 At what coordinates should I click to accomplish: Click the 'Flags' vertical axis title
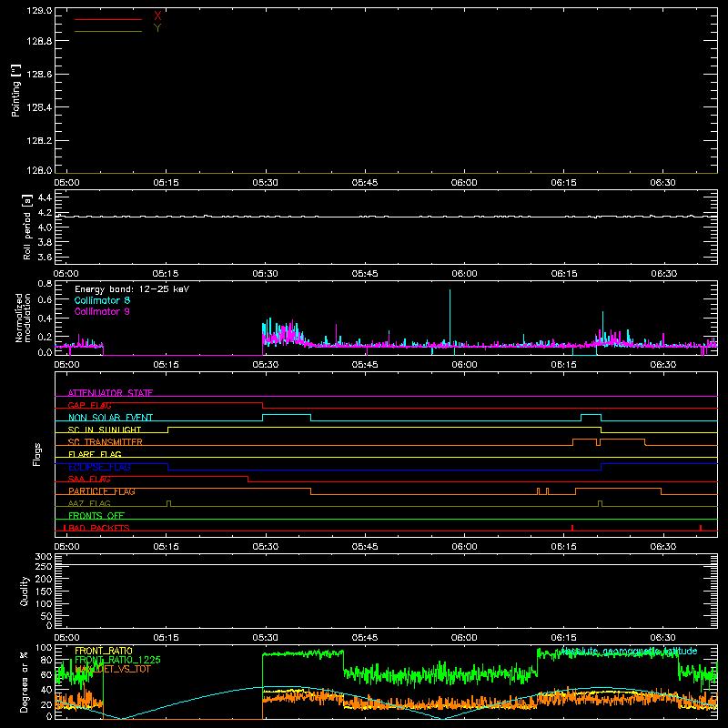point(37,454)
